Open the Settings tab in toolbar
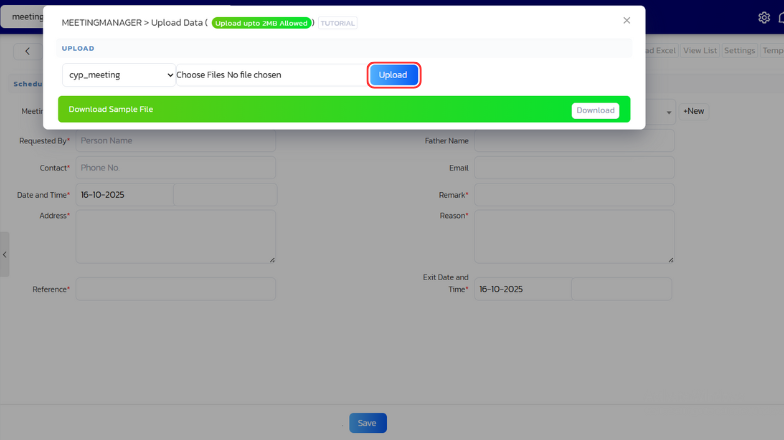Screen dimensions: 784x440 [740, 51]
